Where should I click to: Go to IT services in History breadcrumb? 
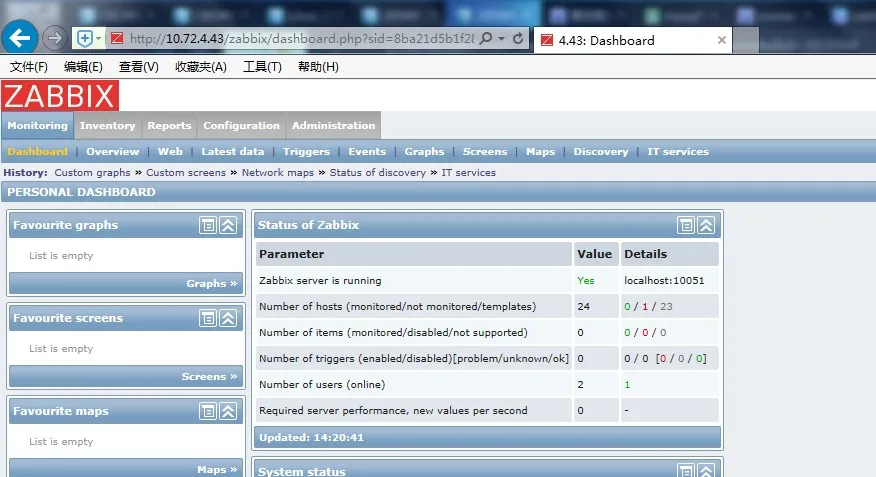click(469, 173)
